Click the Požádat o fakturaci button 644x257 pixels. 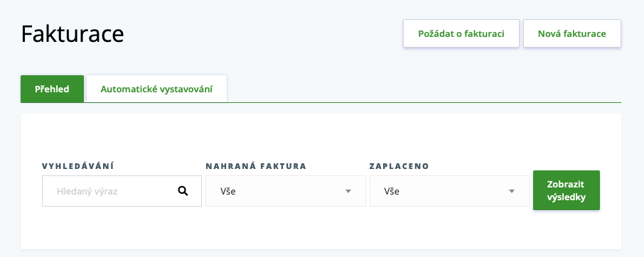pyautogui.click(x=461, y=33)
